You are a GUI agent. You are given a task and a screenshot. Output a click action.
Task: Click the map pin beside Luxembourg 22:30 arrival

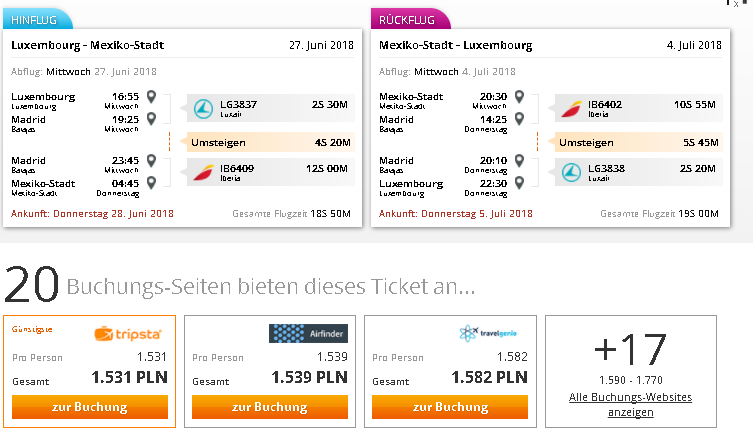point(519,183)
